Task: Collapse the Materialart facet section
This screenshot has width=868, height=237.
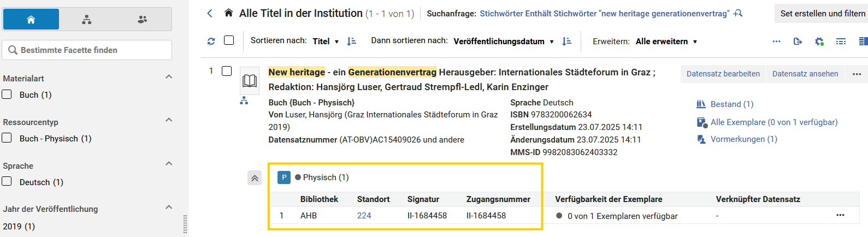Action: pos(169,77)
